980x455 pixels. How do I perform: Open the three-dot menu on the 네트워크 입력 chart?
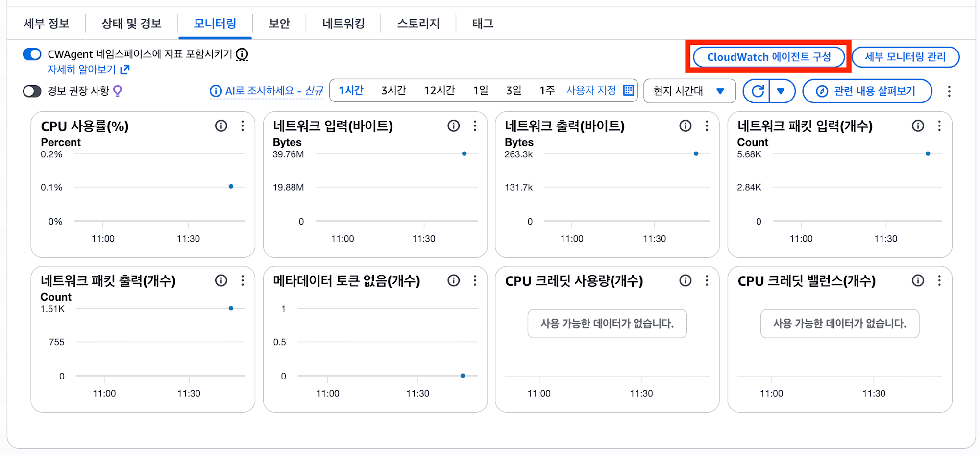tap(475, 126)
